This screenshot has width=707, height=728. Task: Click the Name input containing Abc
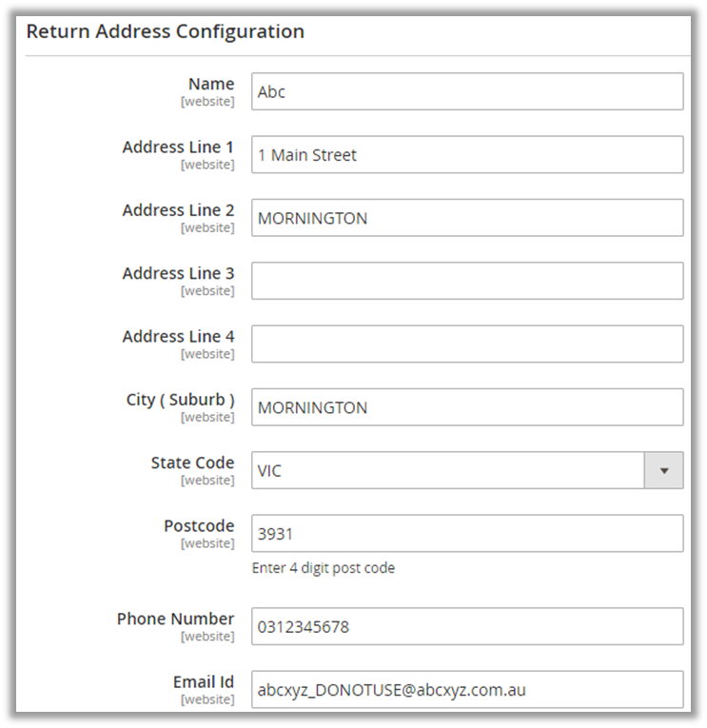466,92
